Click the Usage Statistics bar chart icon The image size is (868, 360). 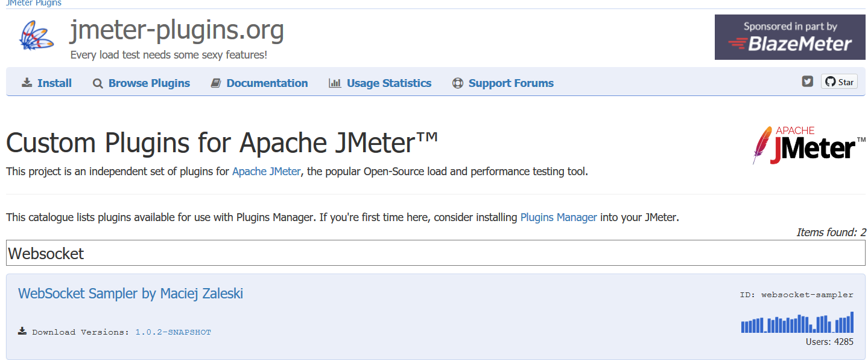[x=335, y=83]
